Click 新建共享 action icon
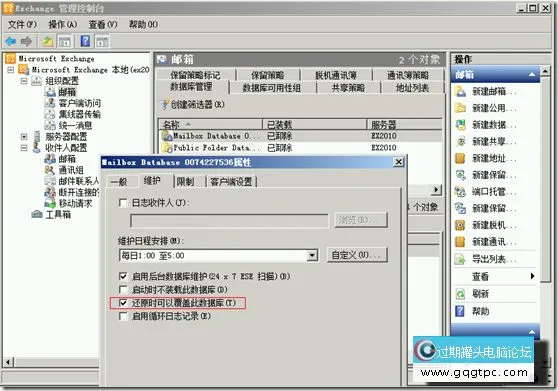Screen dimensions: 558x391 click(x=460, y=141)
